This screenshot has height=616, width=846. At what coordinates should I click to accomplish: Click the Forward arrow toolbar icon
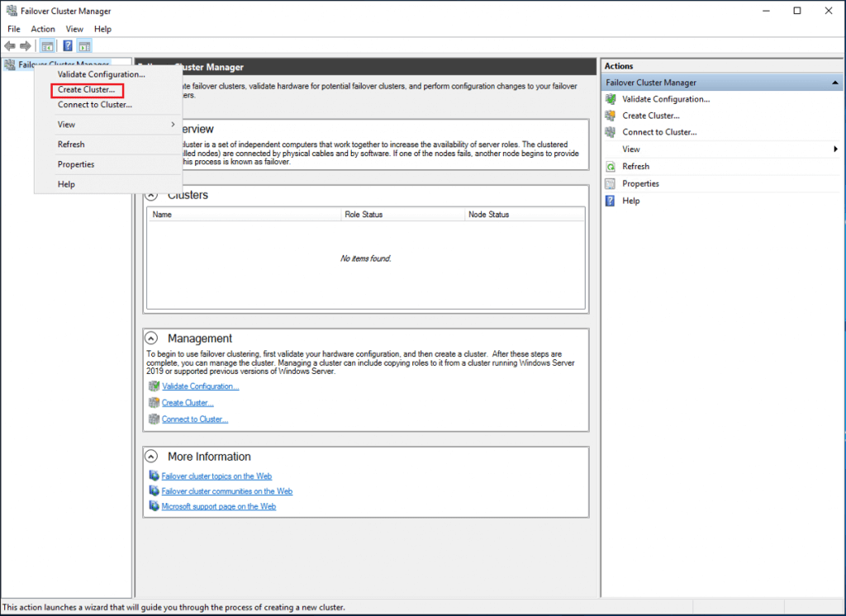click(26, 46)
